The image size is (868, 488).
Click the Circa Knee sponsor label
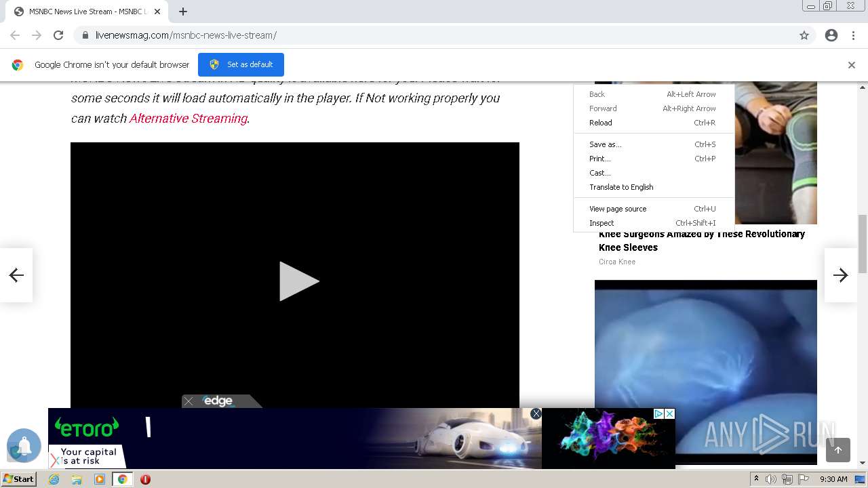tap(617, 262)
